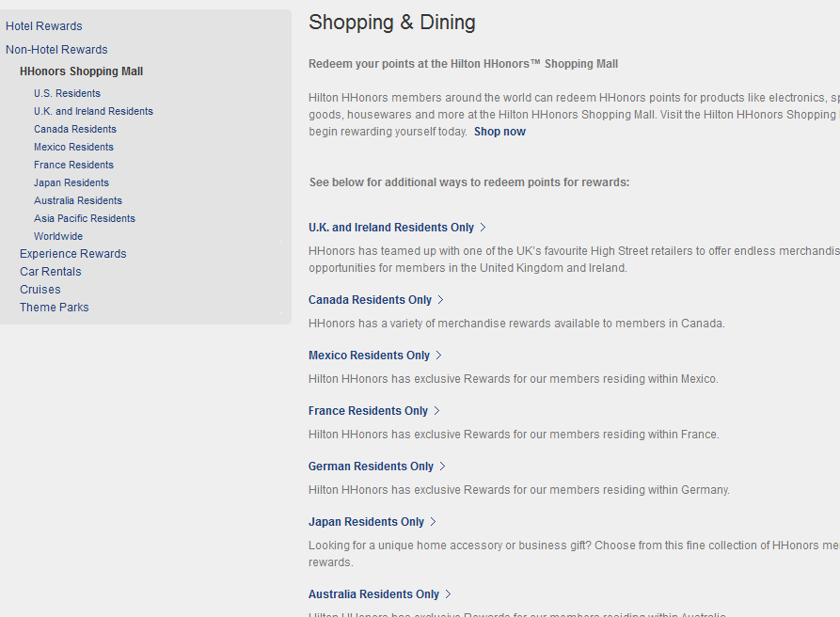This screenshot has height=617, width=840.
Task: Click the Shop now link
Action: point(499,132)
